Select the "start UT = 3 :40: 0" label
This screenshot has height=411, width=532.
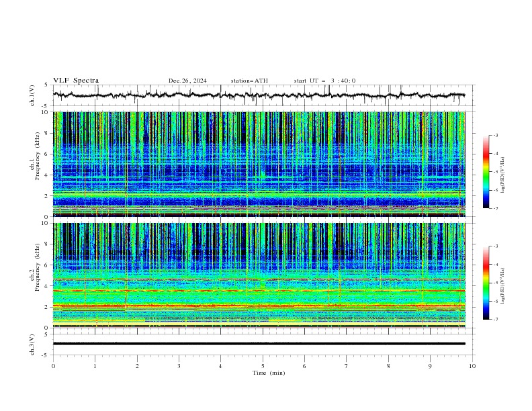click(324, 81)
